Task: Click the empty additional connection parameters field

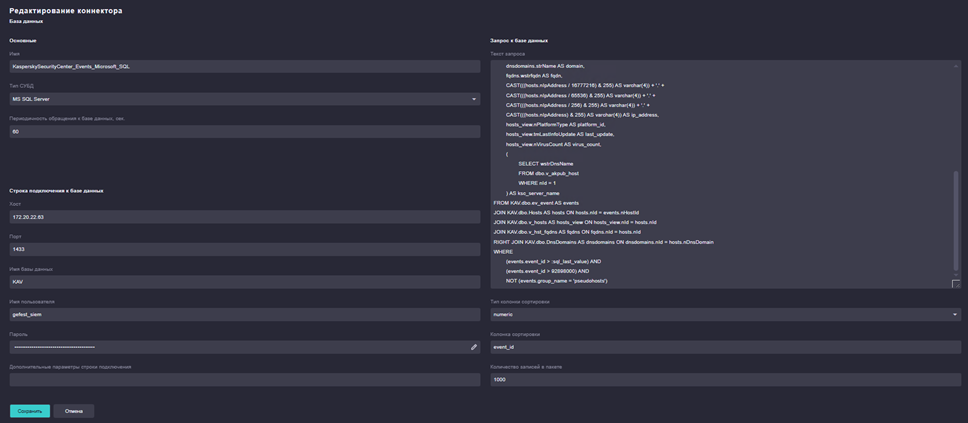Action: tap(245, 380)
